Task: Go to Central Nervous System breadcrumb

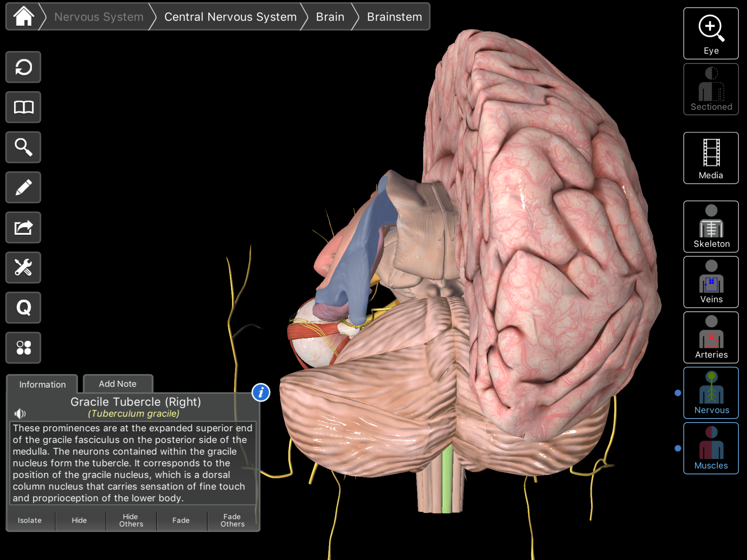Action: point(230,17)
